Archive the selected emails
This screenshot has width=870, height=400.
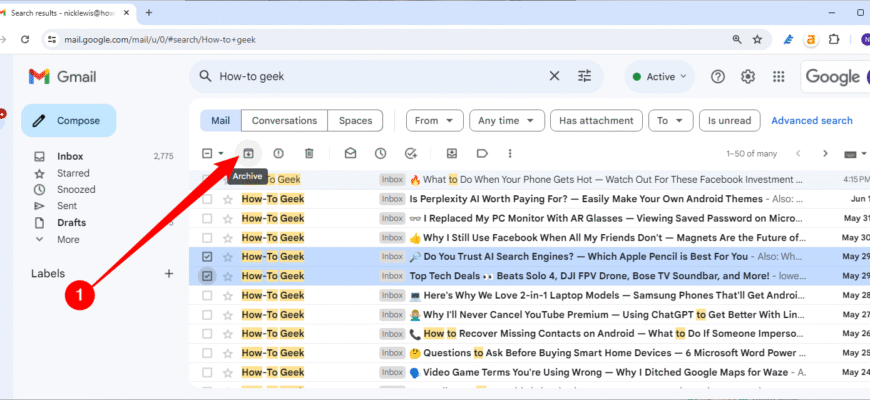point(248,154)
